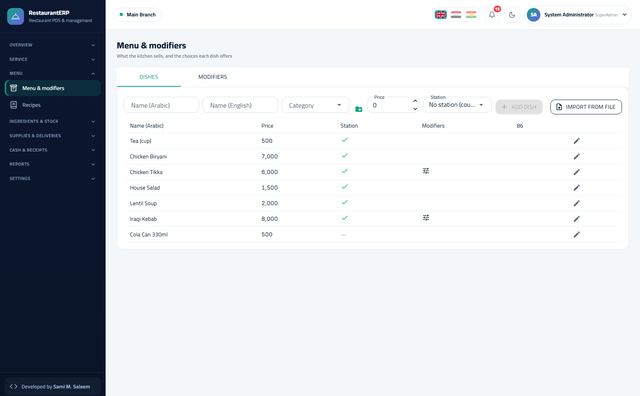Click the green add category folder icon
Viewport: 640px width, 396px height.
pos(359,109)
